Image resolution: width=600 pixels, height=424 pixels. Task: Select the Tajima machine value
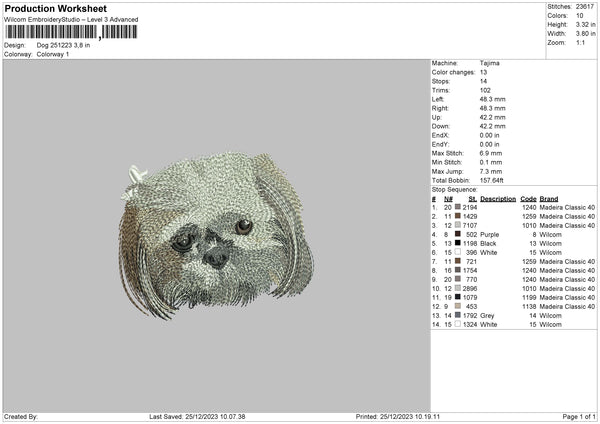tap(490, 63)
